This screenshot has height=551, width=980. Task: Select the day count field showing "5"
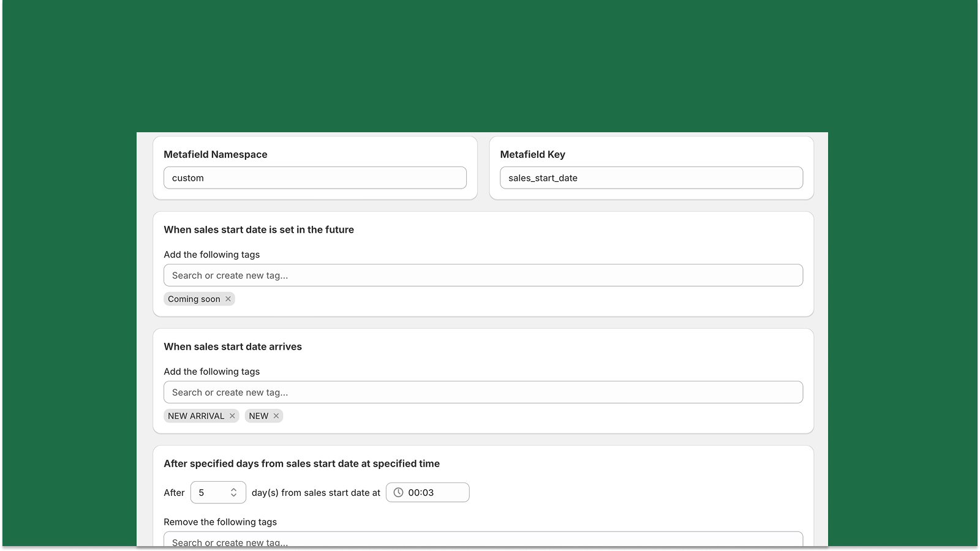click(211, 492)
